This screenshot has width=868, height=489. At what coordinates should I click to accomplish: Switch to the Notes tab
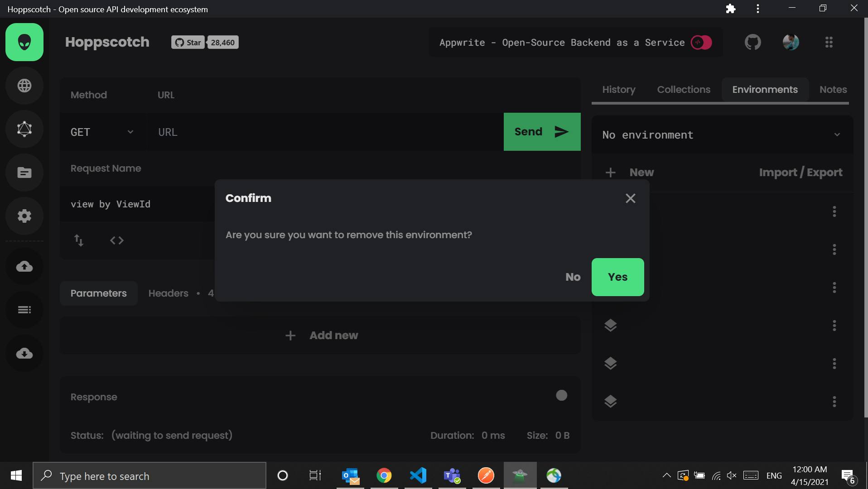click(833, 90)
